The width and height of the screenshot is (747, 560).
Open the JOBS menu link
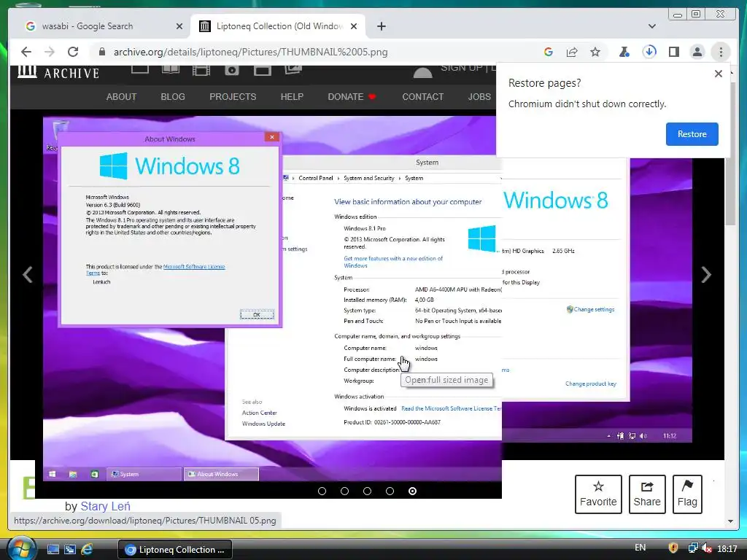[x=479, y=97]
